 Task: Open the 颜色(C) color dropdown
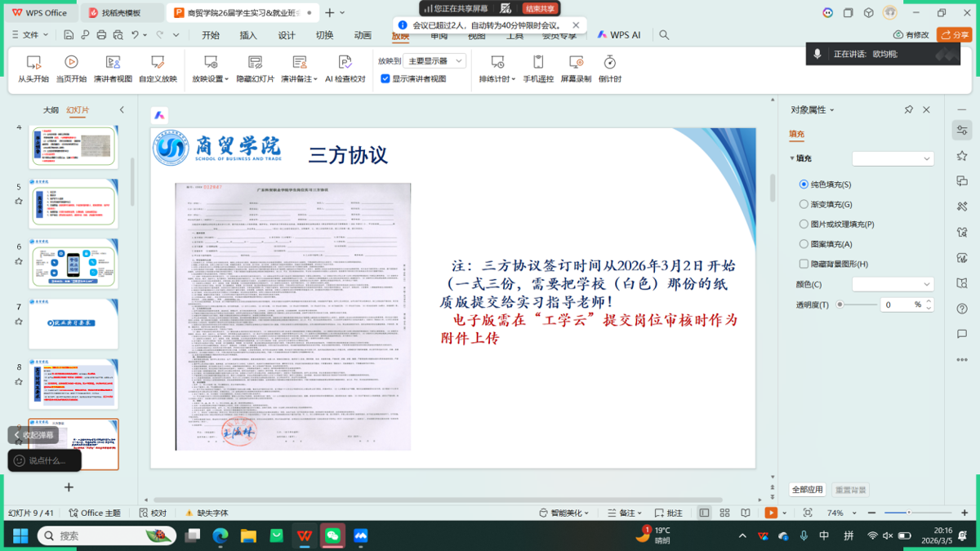click(893, 284)
